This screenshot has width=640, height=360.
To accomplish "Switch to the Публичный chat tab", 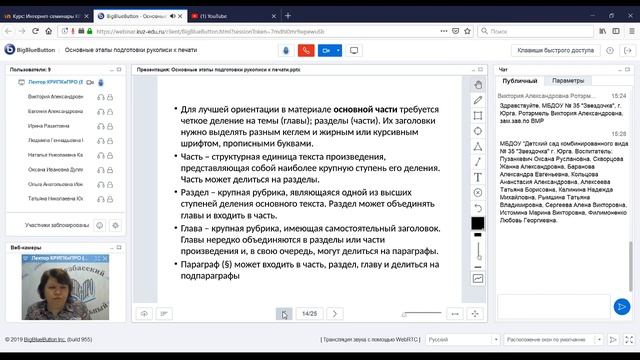I will pos(520,81).
